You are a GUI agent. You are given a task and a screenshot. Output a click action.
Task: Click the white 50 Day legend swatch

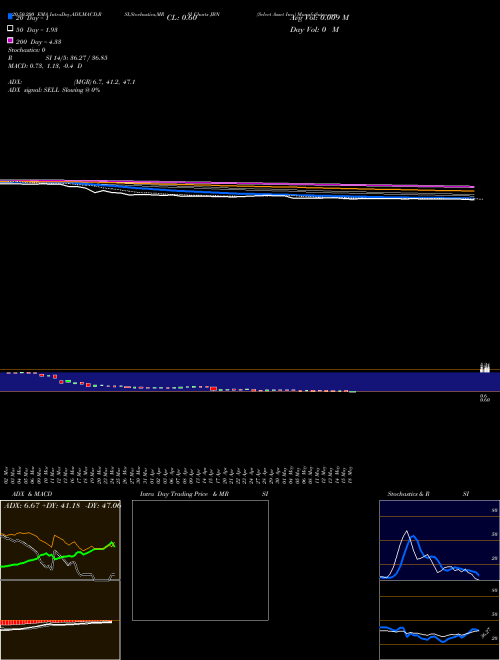10,29
